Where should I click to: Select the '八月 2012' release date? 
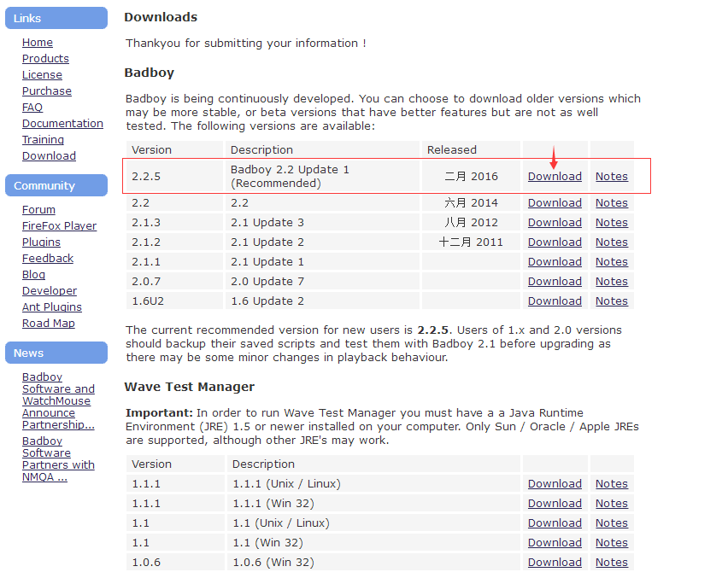pyautogui.click(x=471, y=222)
